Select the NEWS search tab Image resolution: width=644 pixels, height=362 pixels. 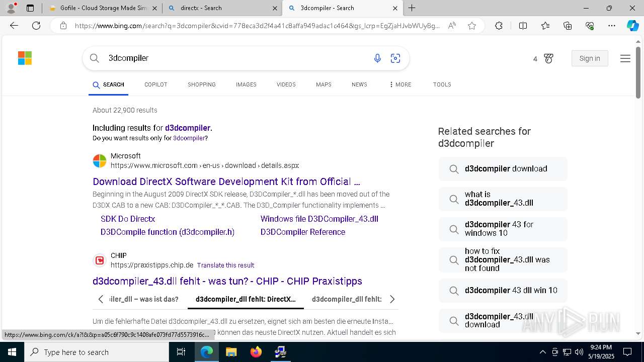tap(359, 84)
